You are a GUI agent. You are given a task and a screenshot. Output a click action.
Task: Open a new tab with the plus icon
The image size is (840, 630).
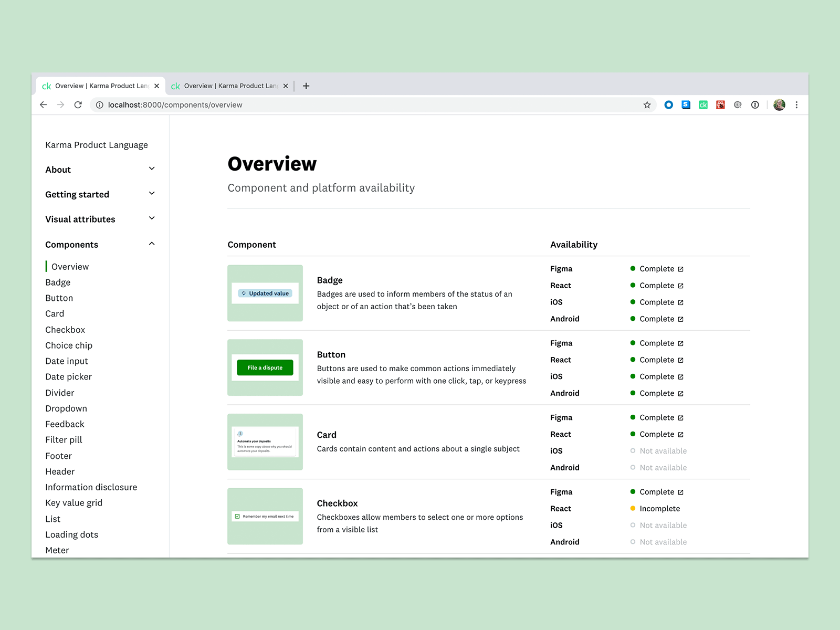coord(306,86)
